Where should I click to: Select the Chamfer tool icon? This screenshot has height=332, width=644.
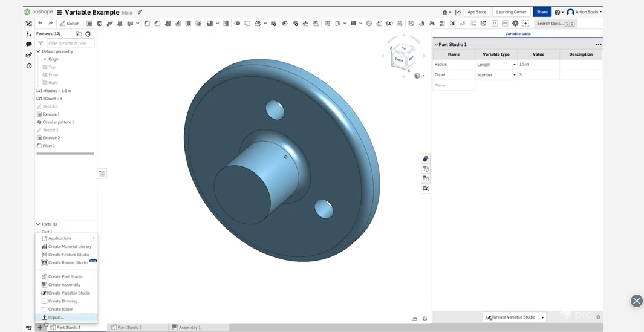[x=157, y=24]
